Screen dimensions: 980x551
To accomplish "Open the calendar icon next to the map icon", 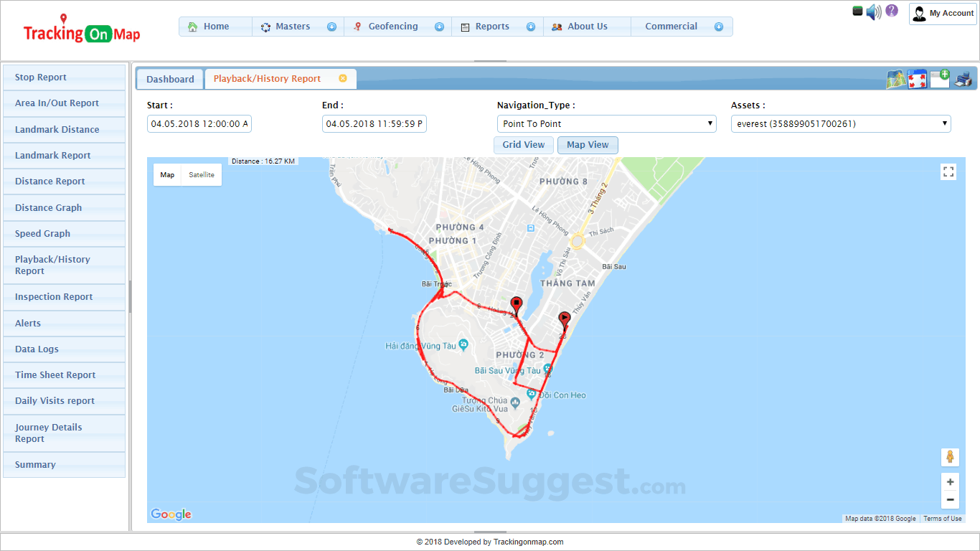I will (x=917, y=79).
